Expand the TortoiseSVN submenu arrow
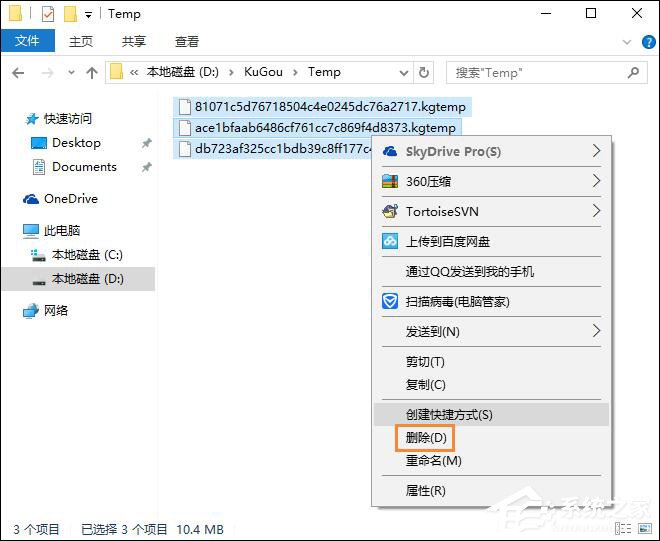Image resolution: width=660 pixels, height=541 pixels. click(x=596, y=211)
